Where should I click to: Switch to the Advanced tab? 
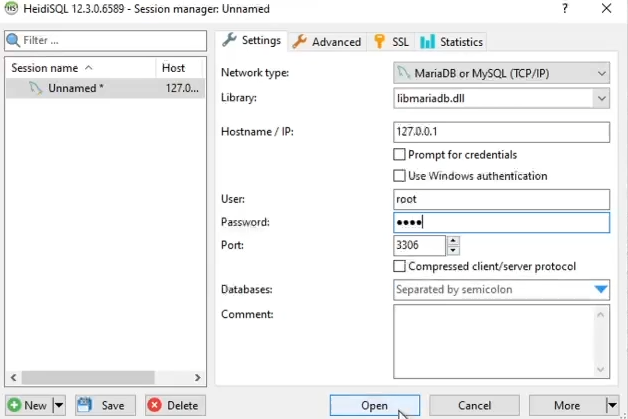(x=327, y=42)
